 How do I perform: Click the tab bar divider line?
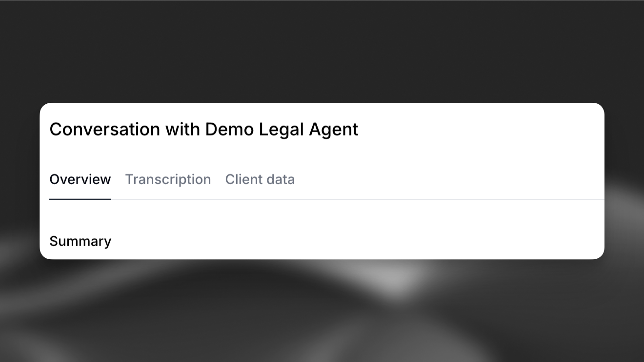click(x=390, y=198)
